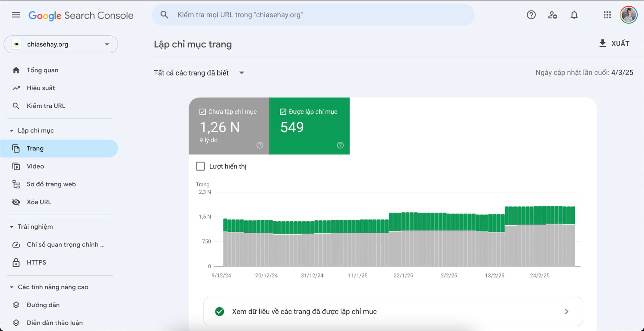Click the XUẤT export button

pyautogui.click(x=615, y=43)
